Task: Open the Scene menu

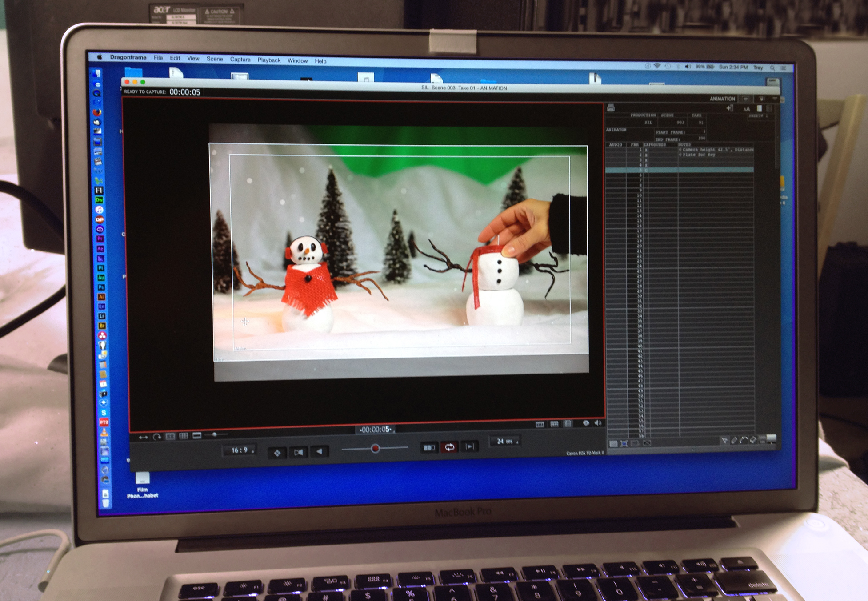Action: tap(215, 59)
